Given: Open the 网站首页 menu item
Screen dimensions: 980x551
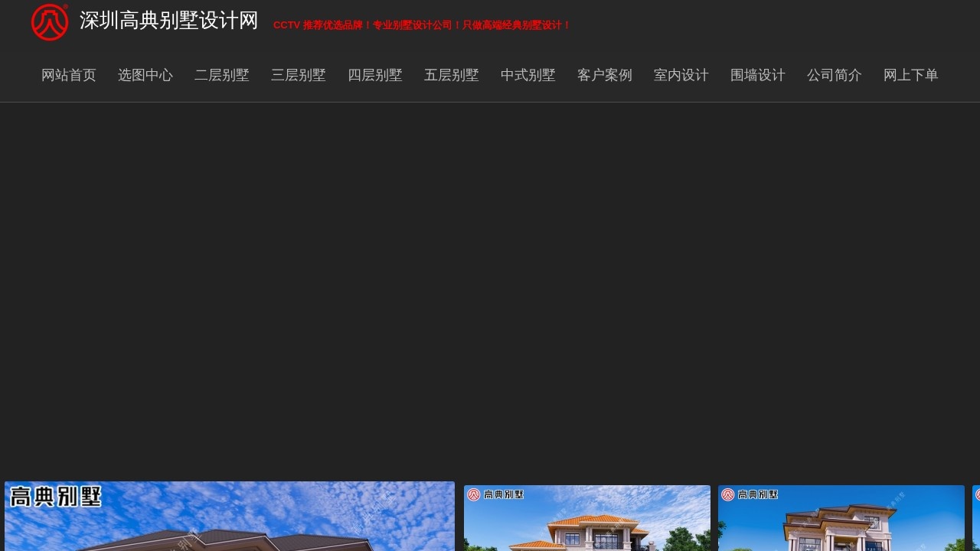Looking at the screenshot, I should [68, 75].
